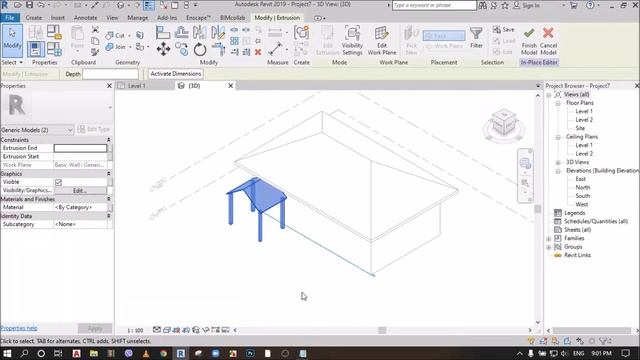Screen dimensions: 640x360
Task: Open the Properties help link
Action: coord(19,328)
